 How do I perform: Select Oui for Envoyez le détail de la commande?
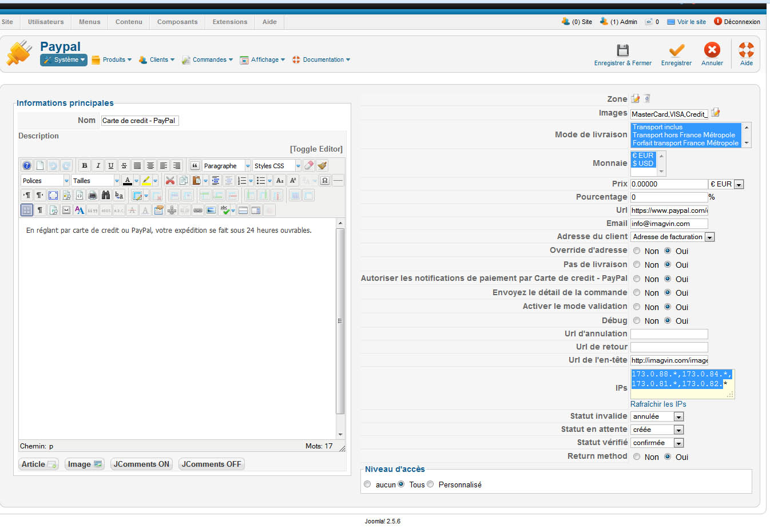pyautogui.click(x=668, y=292)
